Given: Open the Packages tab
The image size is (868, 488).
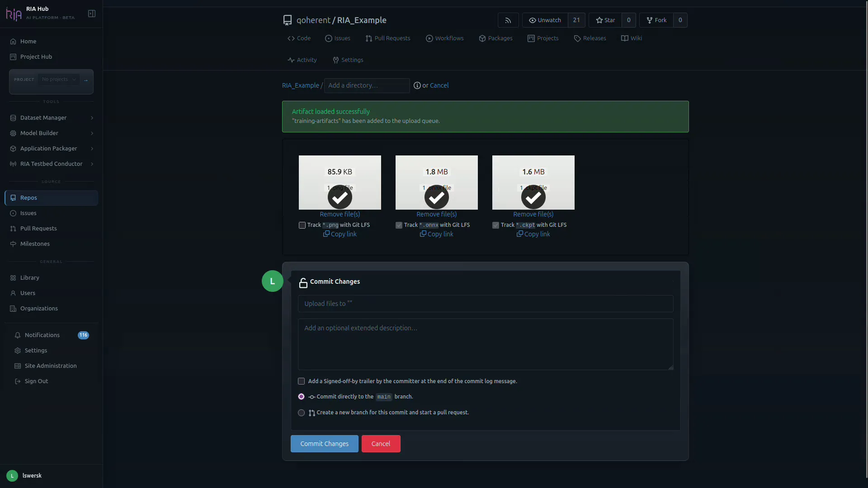Looking at the screenshot, I should coord(495,38).
